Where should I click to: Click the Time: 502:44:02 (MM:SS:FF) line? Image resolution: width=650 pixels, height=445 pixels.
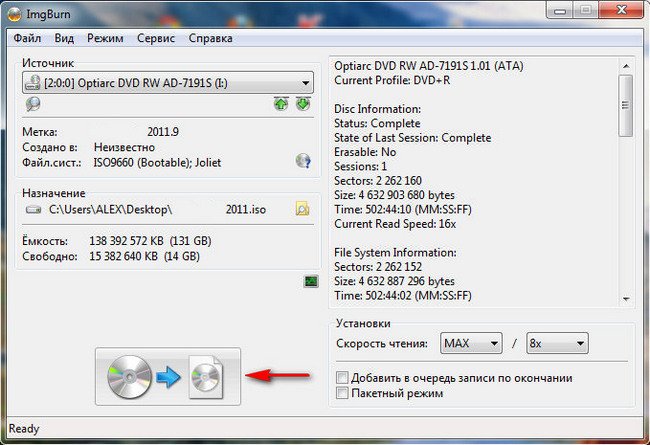pos(403,296)
